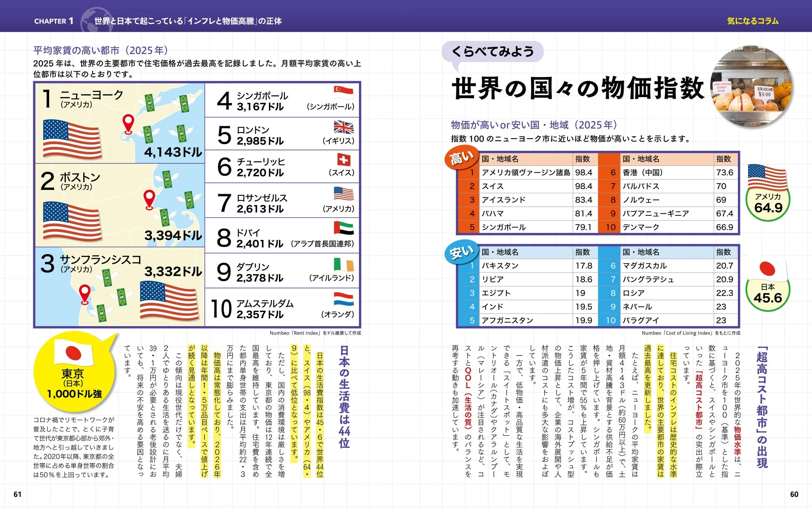Click the アフガニスタン table cell
This screenshot has width=812, height=509.
coord(526,320)
